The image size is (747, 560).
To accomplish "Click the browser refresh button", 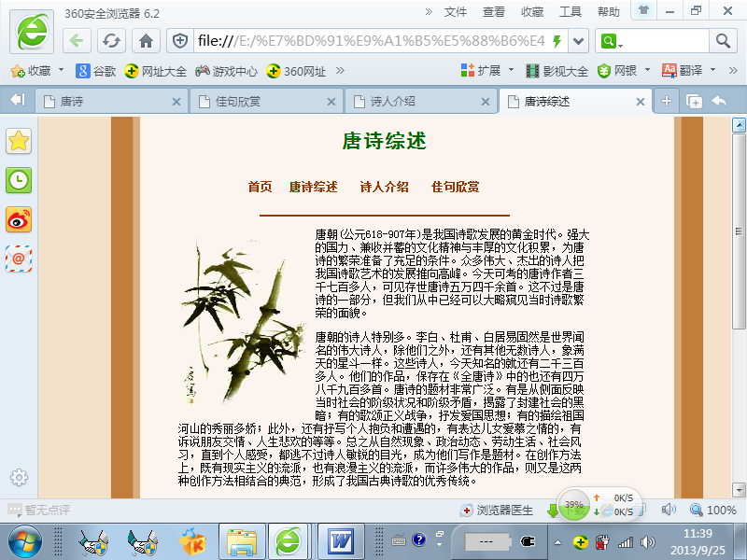I will [112, 41].
